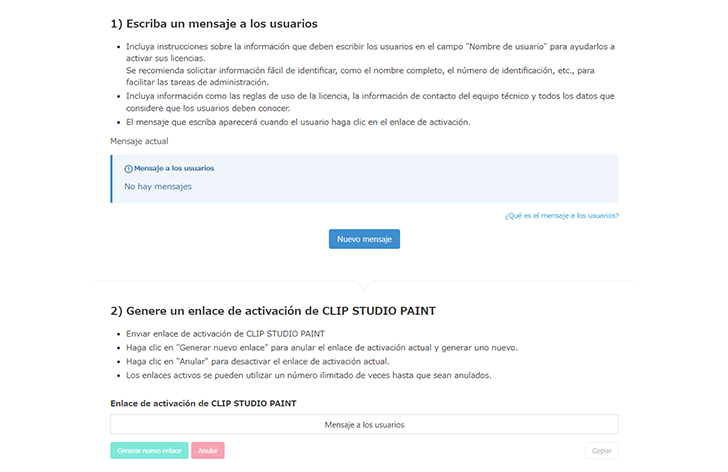The image size is (728, 472).
Task: Click the activation link field showing Mensaje a los usuarios
Action: [x=364, y=425]
